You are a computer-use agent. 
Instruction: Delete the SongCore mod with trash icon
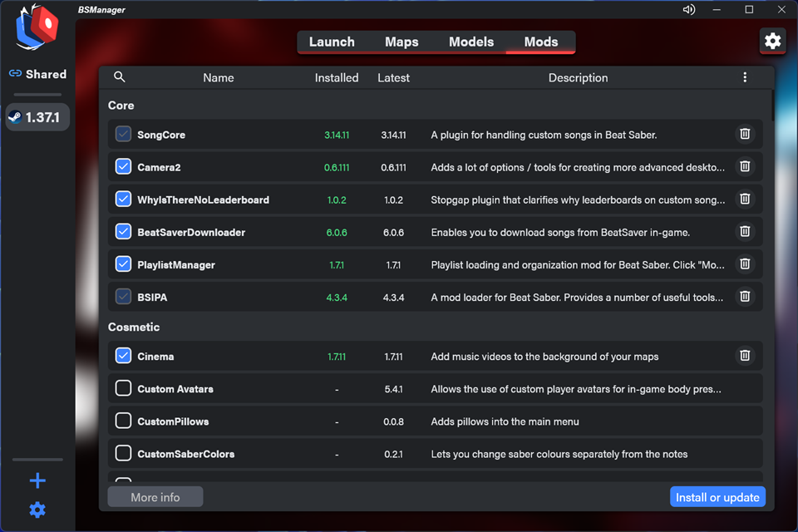[x=745, y=135]
